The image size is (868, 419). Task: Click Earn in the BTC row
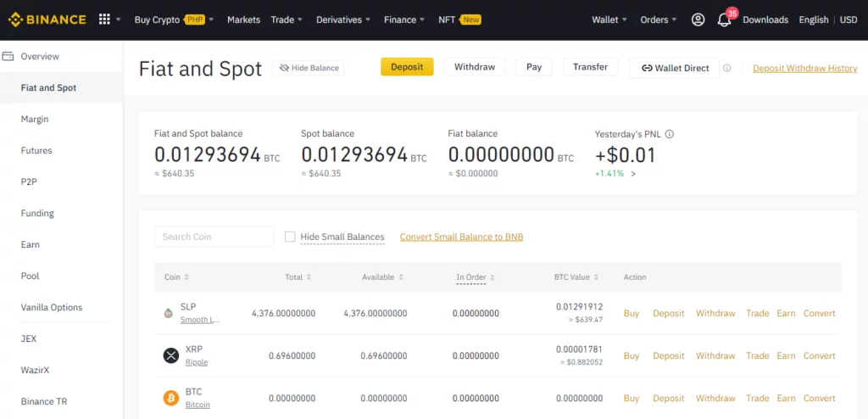(786, 398)
